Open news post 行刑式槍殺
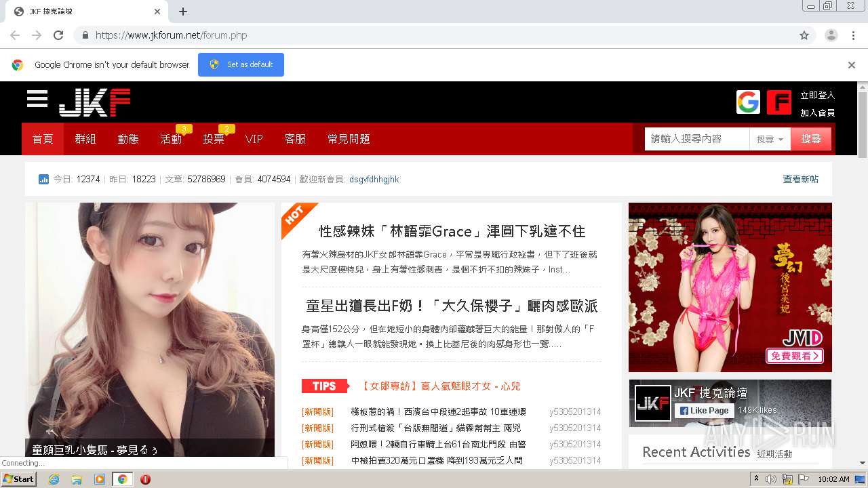This screenshot has width=868, height=488. (436, 428)
